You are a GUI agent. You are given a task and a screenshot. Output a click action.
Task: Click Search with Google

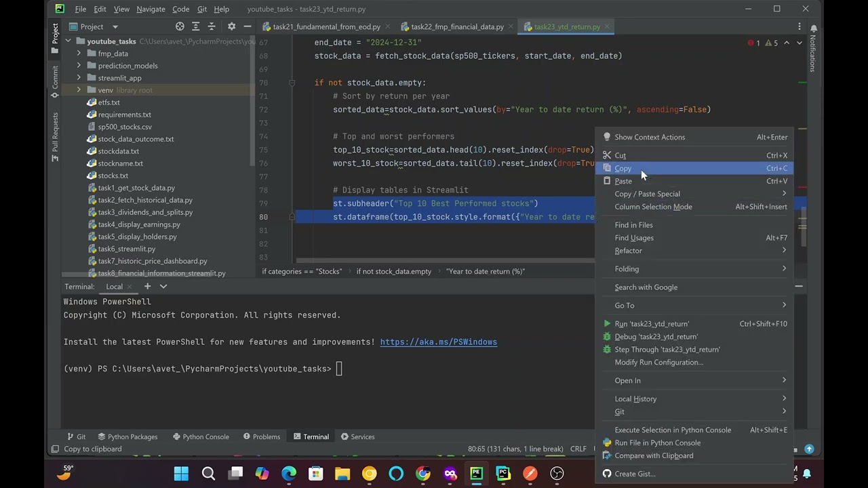[694, 287]
